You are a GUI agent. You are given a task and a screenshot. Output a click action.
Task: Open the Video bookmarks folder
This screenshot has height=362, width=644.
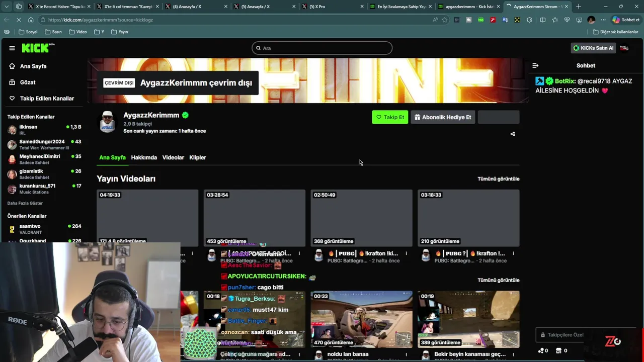(78, 32)
